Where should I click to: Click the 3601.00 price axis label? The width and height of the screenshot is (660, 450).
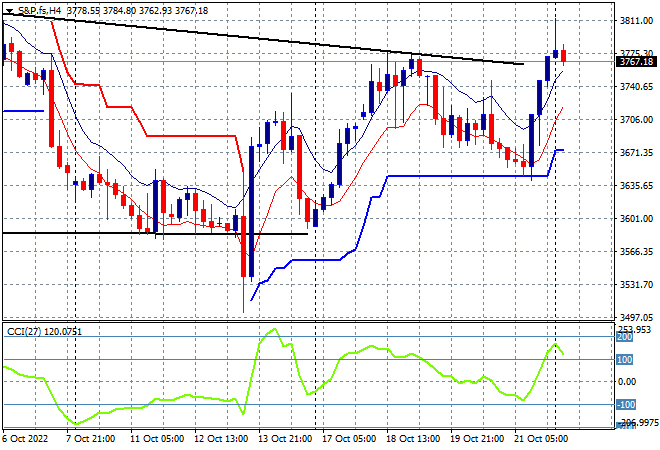point(636,218)
